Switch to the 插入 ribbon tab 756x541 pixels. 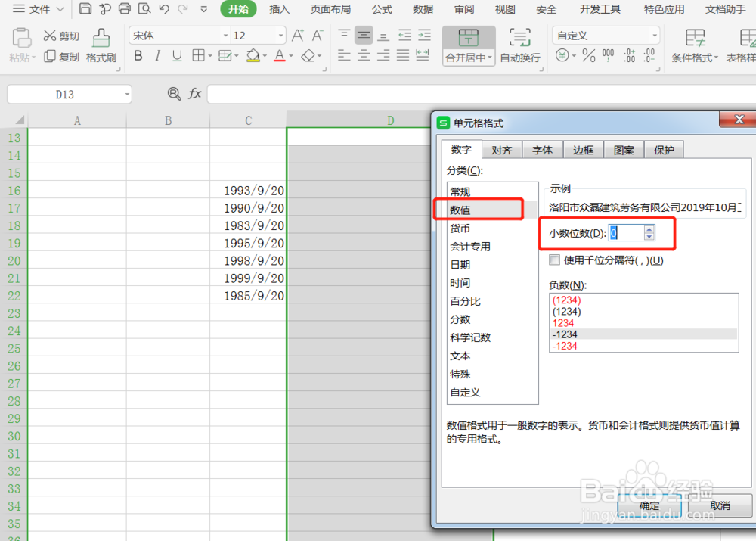(x=279, y=10)
